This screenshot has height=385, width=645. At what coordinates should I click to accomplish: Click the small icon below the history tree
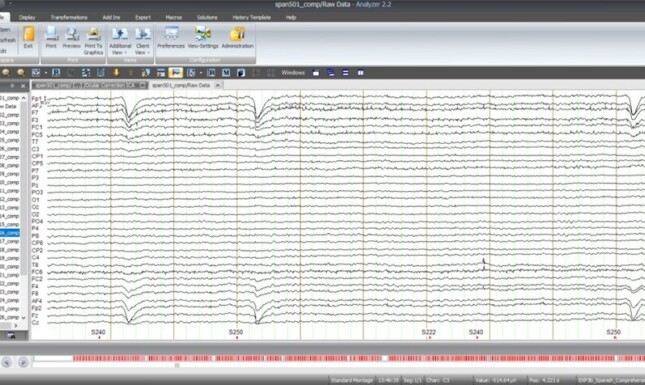(11, 336)
